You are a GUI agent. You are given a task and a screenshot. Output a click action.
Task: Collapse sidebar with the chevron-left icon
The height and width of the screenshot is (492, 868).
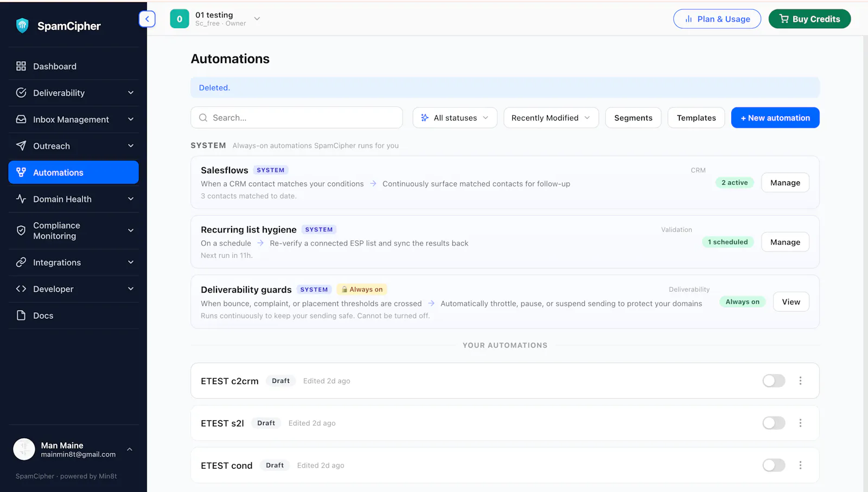tap(147, 19)
